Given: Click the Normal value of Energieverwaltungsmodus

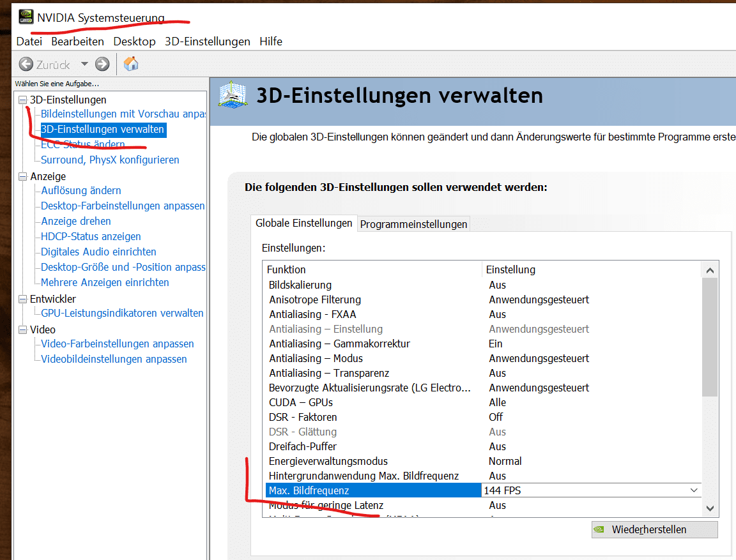Looking at the screenshot, I should [x=505, y=461].
